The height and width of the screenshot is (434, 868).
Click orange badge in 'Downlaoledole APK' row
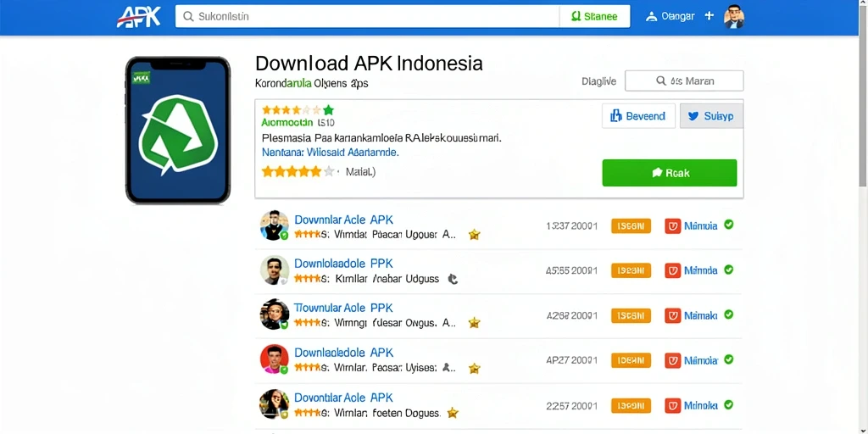[631, 360]
